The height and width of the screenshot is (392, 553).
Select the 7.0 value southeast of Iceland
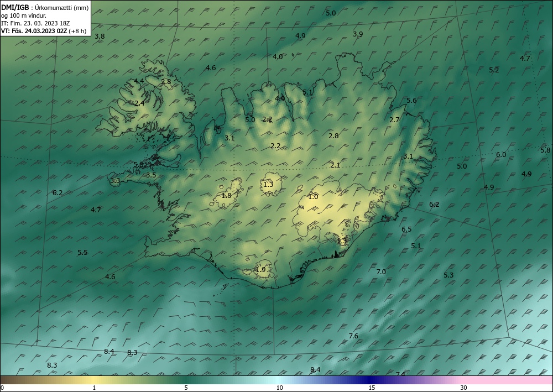381,272
